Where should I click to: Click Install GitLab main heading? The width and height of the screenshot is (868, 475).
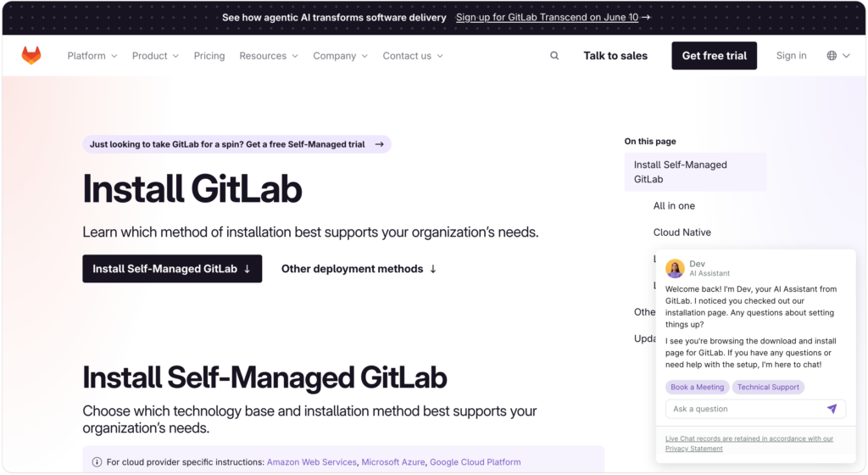pos(192,189)
